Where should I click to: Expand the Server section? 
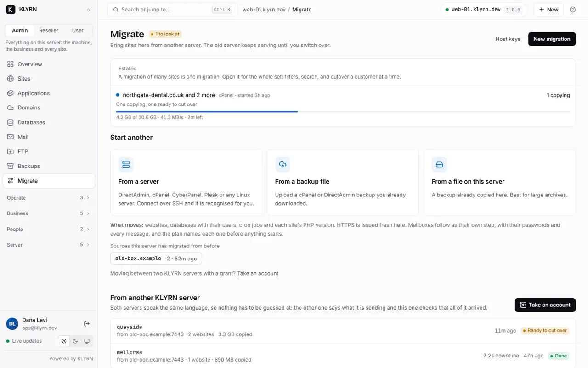coord(49,245)
